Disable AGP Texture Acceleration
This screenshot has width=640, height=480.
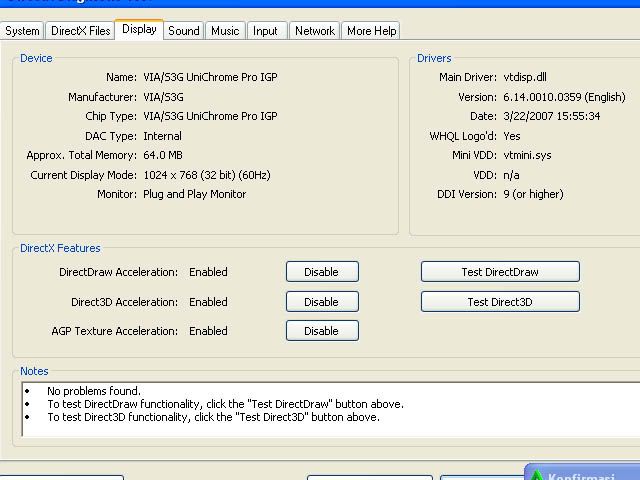(322, 331)
